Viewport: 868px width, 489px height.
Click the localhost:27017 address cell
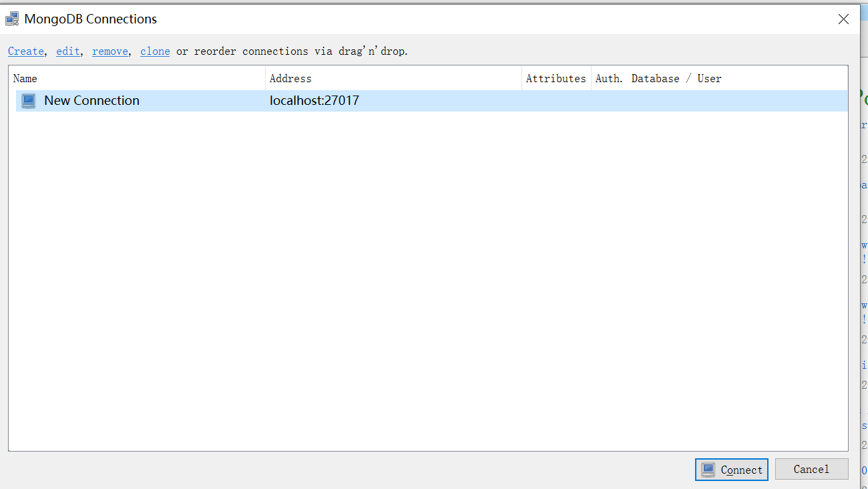pos(314,100)
